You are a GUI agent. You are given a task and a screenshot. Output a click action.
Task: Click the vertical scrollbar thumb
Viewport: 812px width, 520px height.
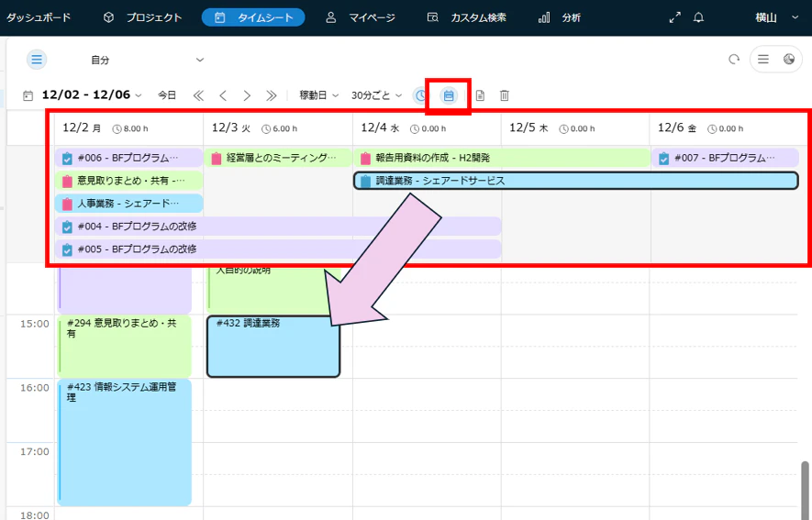pos(806,489)
